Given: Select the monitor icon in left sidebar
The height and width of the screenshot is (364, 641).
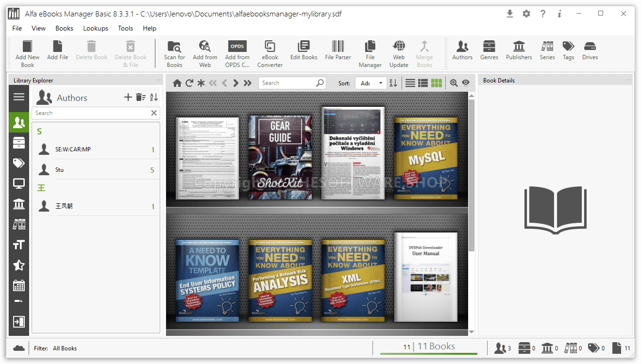Looking at the screenshot, I should pos(19,183).
